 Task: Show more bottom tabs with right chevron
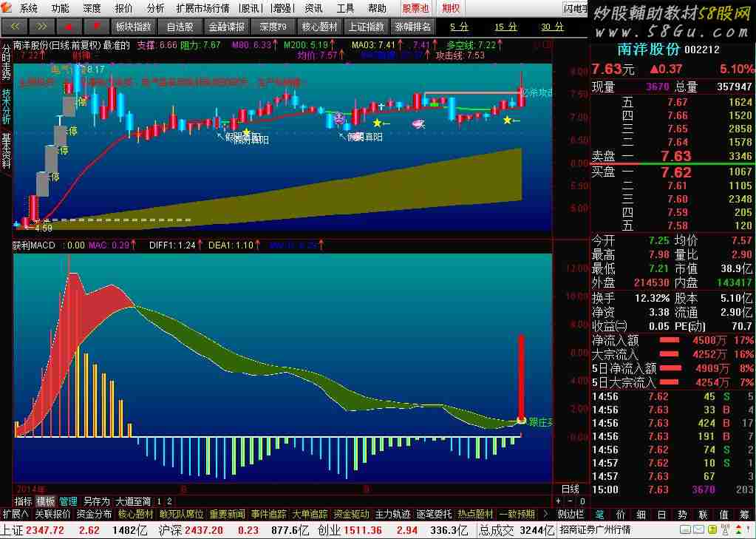pyautogui.click(x=545, y=515)
